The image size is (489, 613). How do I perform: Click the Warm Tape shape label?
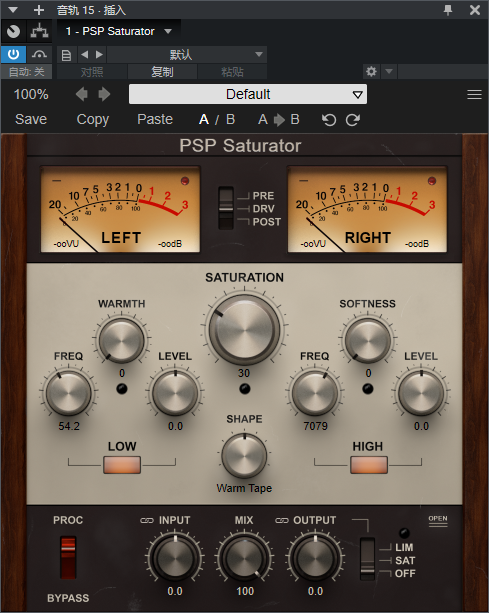pos(244,488)
